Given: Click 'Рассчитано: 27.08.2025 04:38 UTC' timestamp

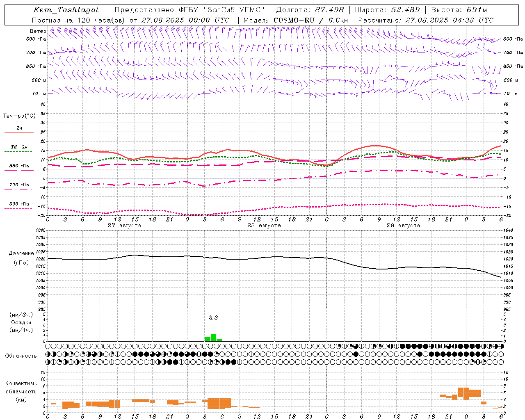Looking at the screenshot, I should 426,20.
